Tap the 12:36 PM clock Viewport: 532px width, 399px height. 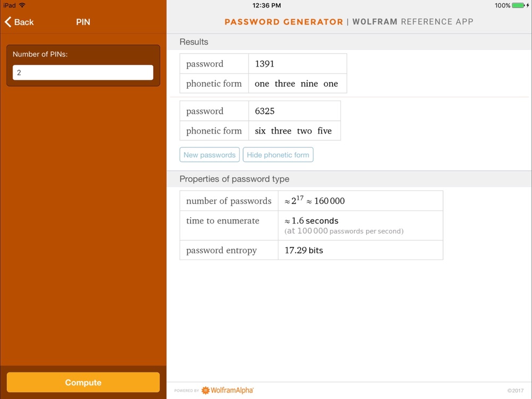(267, 5)
